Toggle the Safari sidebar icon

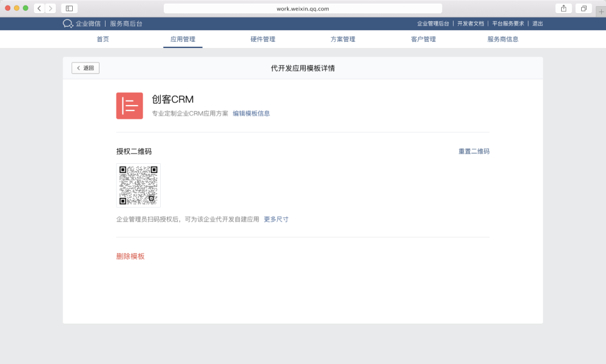69,8
